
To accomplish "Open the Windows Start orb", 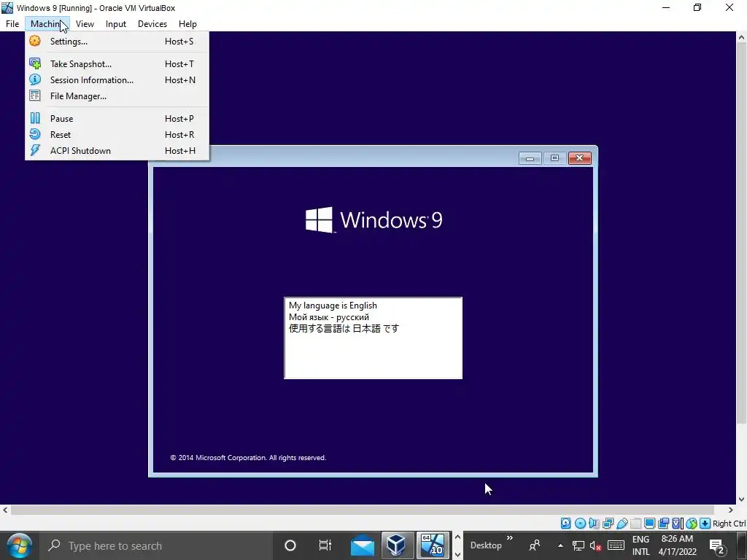I will (x=20, y=545).
